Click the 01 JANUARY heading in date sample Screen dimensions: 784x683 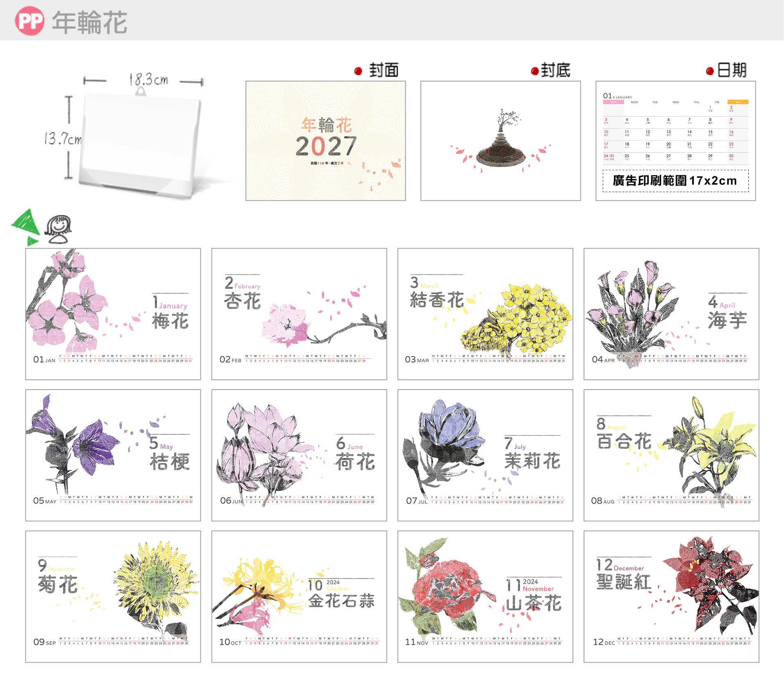(x=617, y=96)
